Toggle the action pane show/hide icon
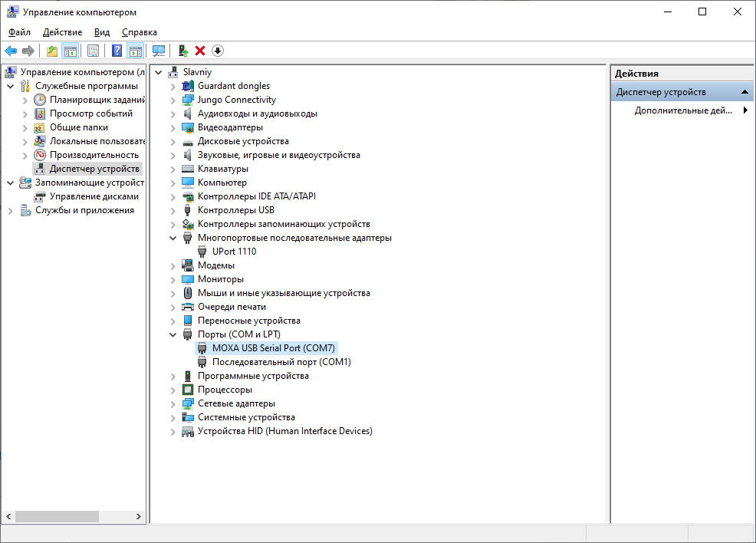This screenshot has width=756, height=543. coord(136,51)
